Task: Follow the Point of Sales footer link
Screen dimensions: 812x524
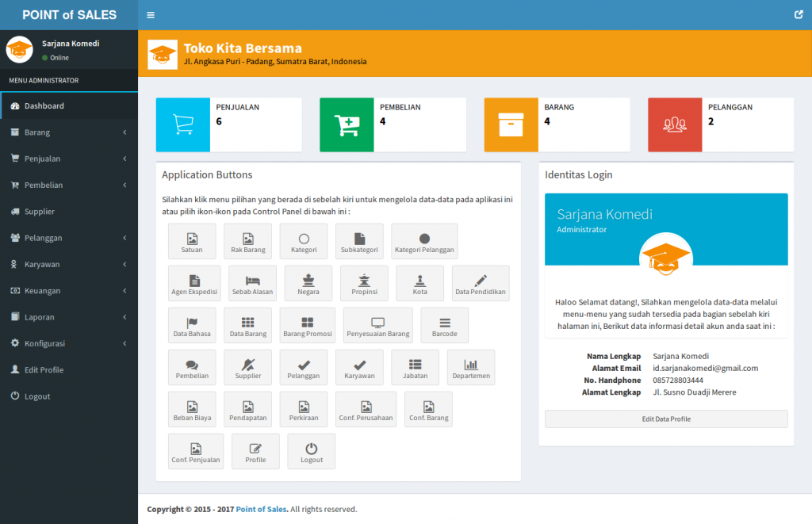Action: [x=261, y=509]
